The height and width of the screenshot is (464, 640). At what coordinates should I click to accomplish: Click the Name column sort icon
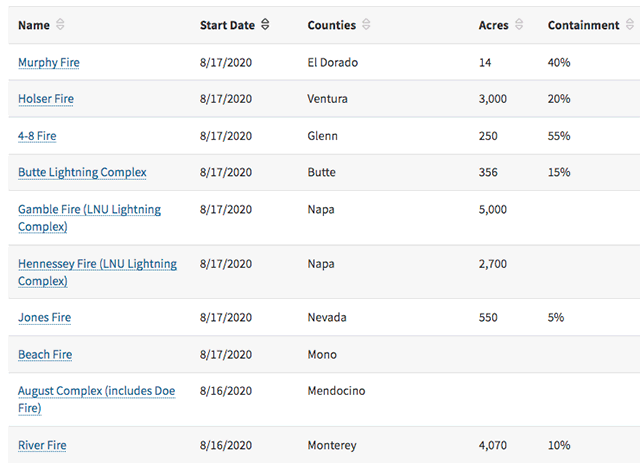click(60, 25)
